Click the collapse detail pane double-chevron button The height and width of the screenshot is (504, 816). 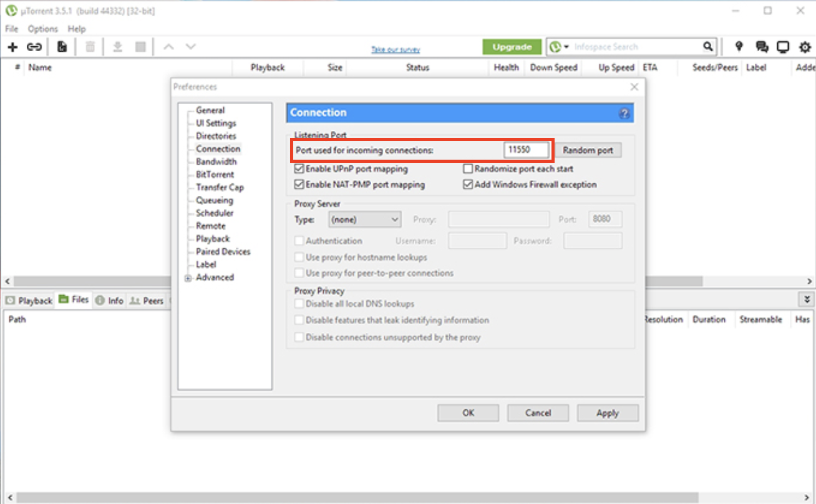[x=807, y=300]
